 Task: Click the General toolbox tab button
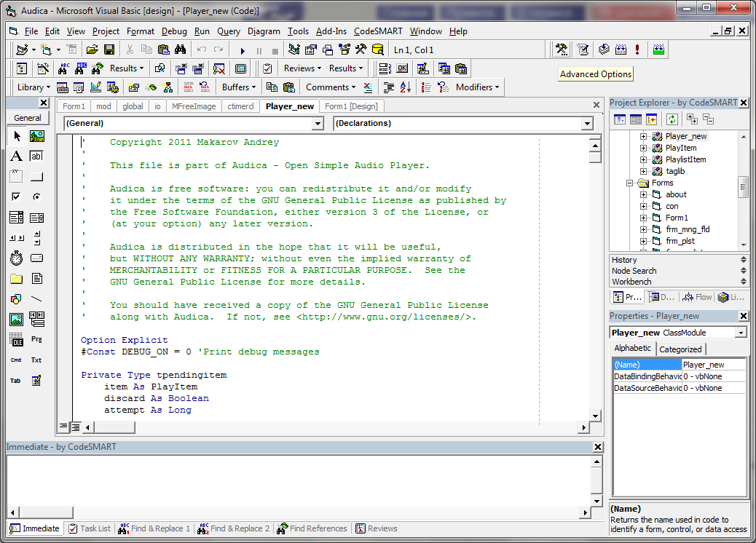(28, 118)
